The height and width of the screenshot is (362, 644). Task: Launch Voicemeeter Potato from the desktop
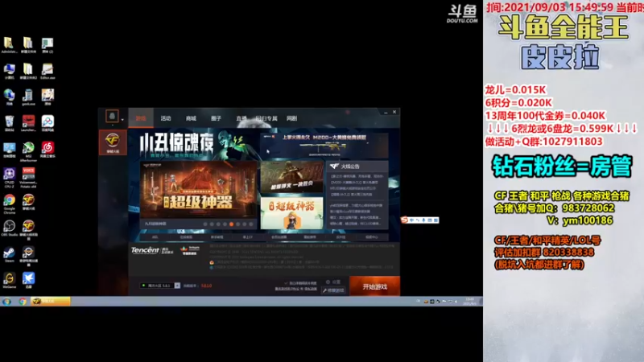28,176
